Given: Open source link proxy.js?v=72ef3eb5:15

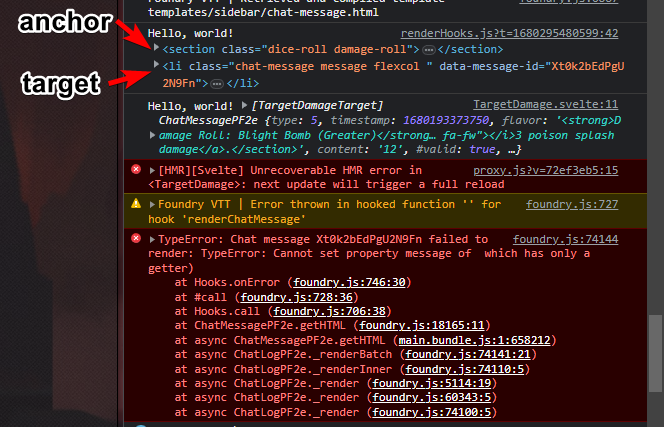Looking at the screenshot, I should coord(545,170).
